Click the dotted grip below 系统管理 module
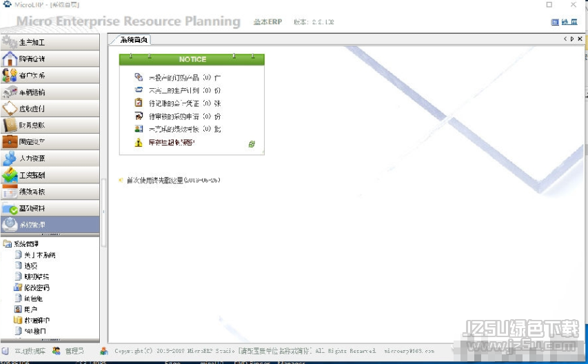Viewport: 588px width, 364px height. (x=51, y=234)
